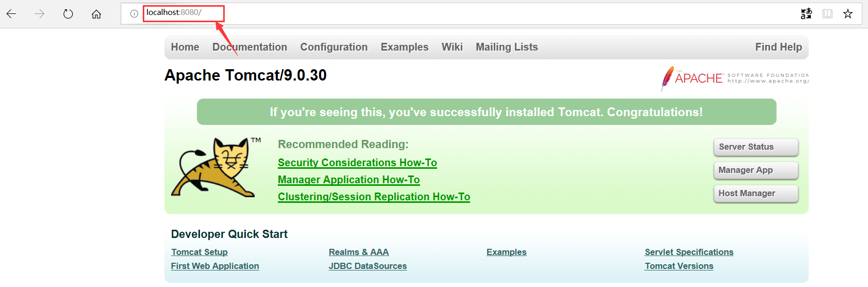
Task: Open the Tomcat Setup link
Action: [x=199, y=252]
